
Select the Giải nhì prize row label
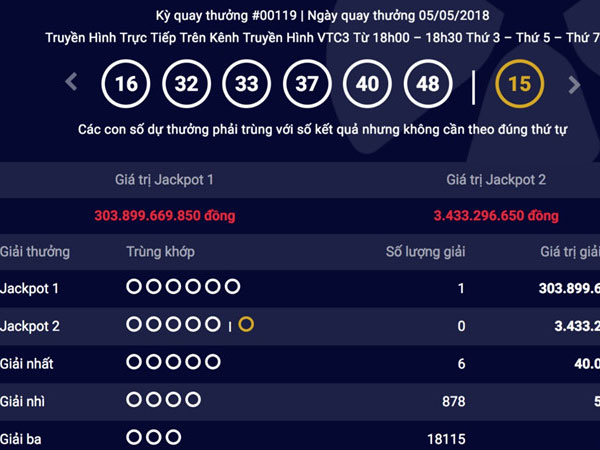point(23,401)
